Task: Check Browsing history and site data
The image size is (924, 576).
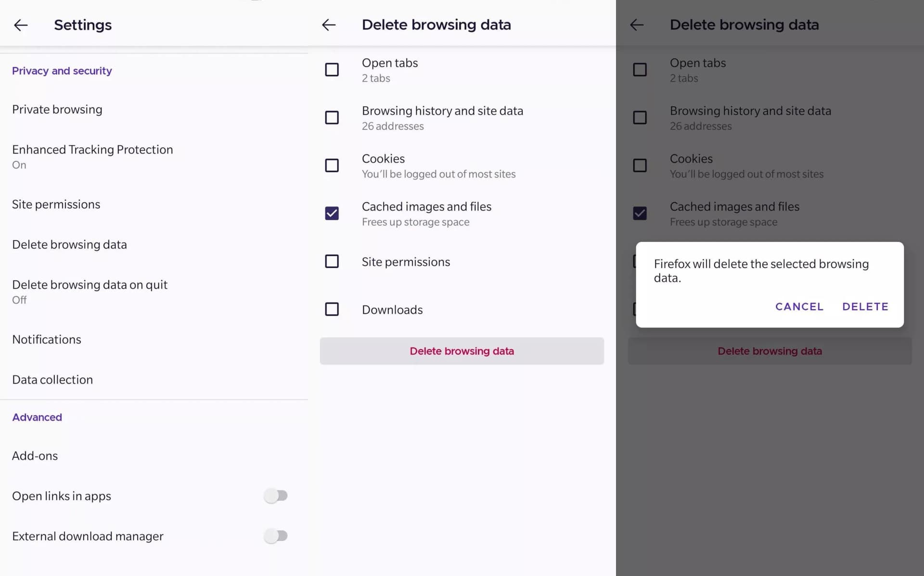Action: tap(332, 117)
